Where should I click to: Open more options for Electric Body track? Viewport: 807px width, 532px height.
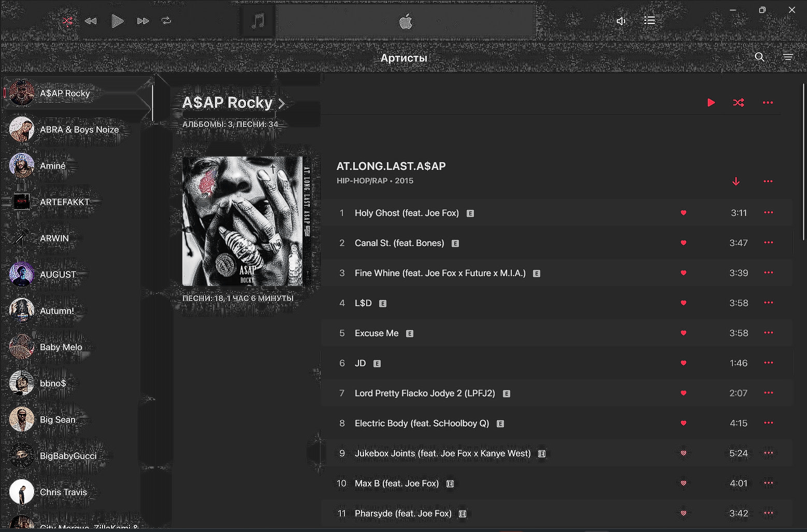768,423
